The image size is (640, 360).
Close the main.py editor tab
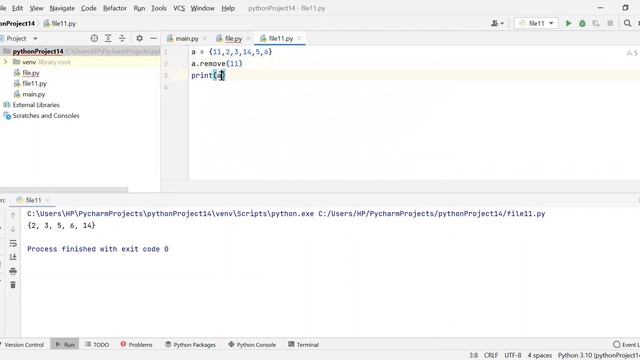[x=204, y=38]
